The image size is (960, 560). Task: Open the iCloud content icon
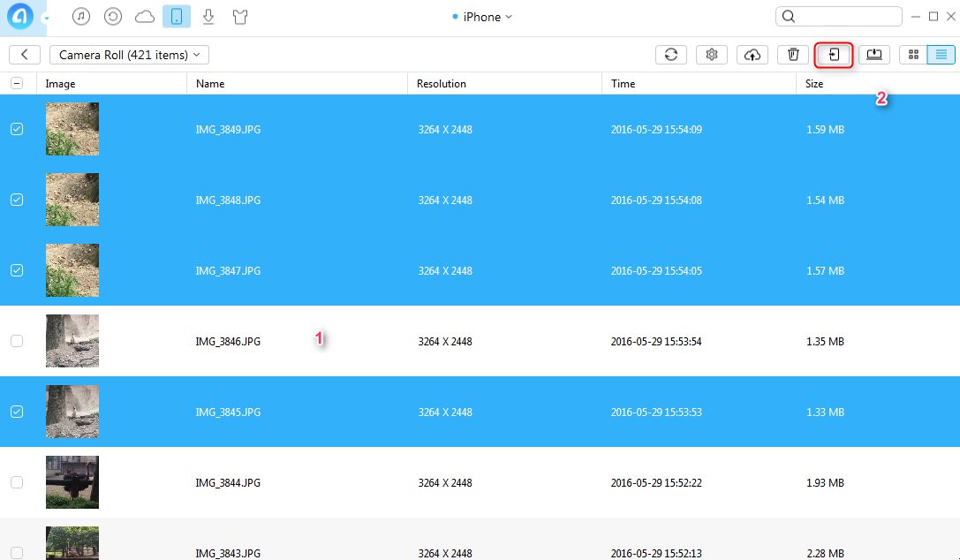tap(145, 17)
